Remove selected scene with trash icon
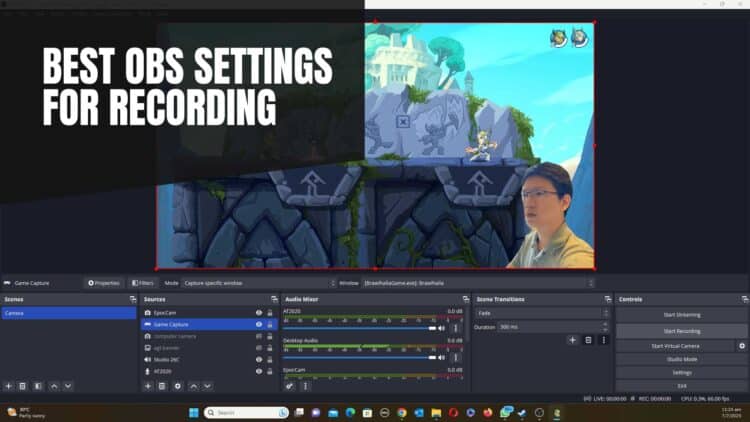750x422 pixels. pyautogui.click(x=22, y=386)
